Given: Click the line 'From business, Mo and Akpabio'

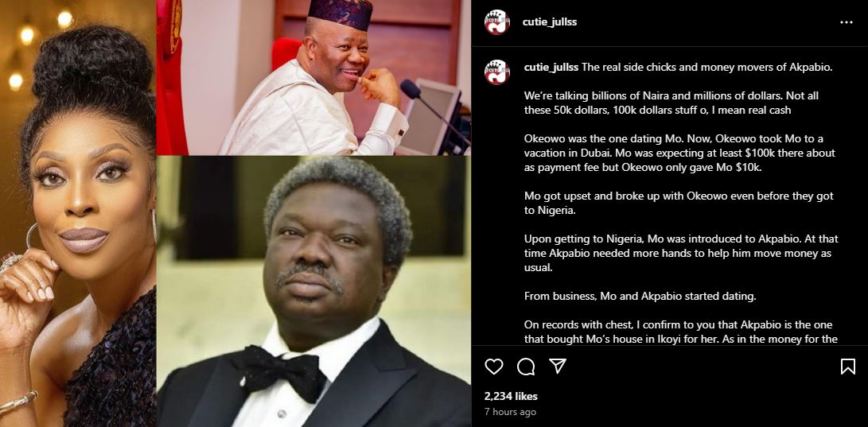Looking at the screenshot, I should (x=640, y=297).
